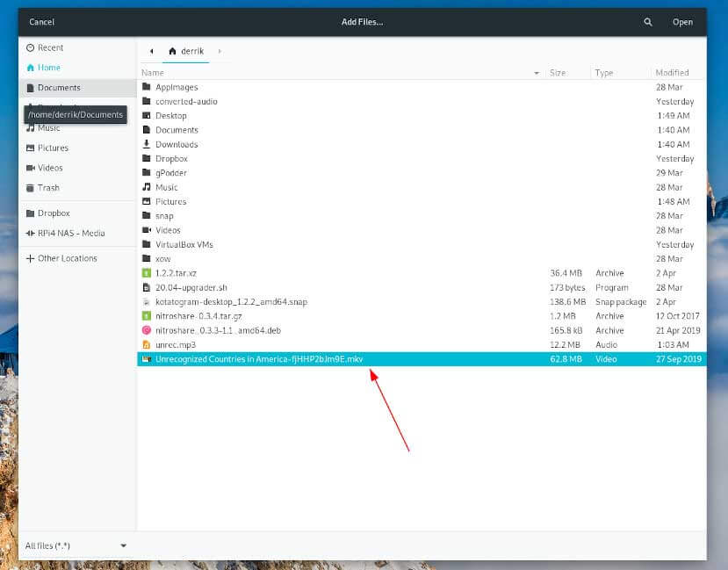The image size is (728, 570).
Task: Select Unrecognized Countries in America mkv file
Action: [422, 359]
